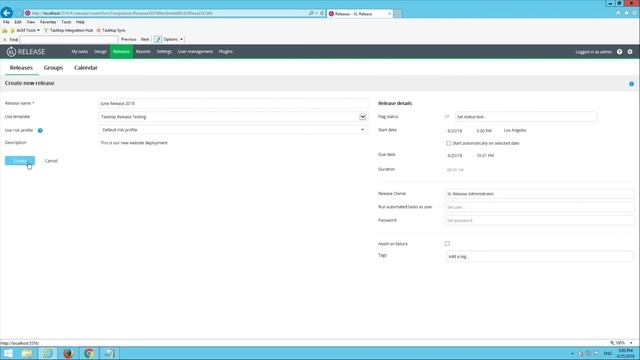Viewport: 640px width, 360px height.
Task: Click the Start time 5:00 PM field
Action: 484,131
